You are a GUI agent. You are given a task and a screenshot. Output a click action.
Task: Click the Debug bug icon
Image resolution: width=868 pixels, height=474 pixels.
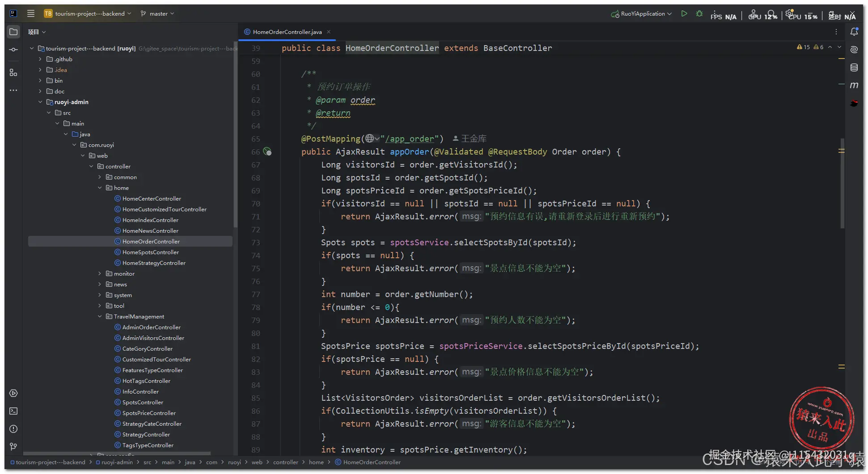click(x=699, y=14)
